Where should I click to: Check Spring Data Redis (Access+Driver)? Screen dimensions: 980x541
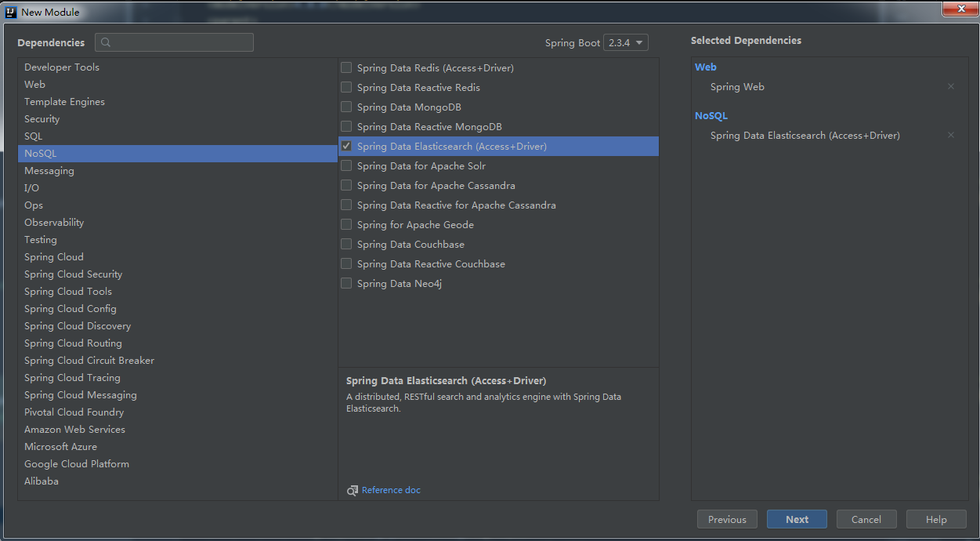[x=346, y=68]
